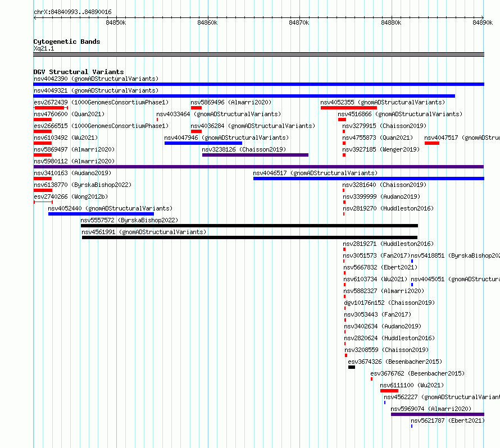500x448 pixels.
Task: Click the nsv3051573 Fan2017 label
Action: (376, 255)
